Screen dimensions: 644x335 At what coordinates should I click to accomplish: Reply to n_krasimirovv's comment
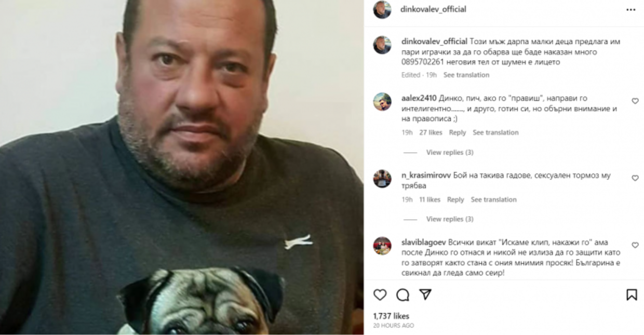(x=455, y=199)
